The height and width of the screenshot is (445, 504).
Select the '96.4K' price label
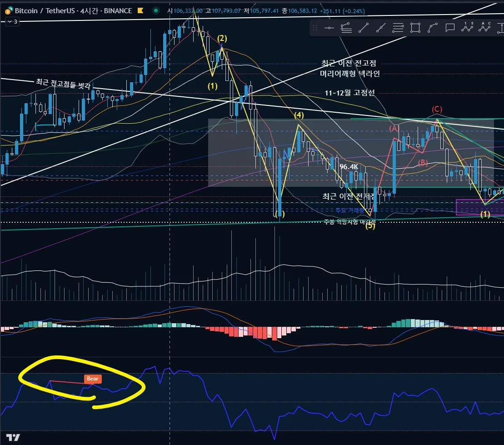tap(349, 166)
